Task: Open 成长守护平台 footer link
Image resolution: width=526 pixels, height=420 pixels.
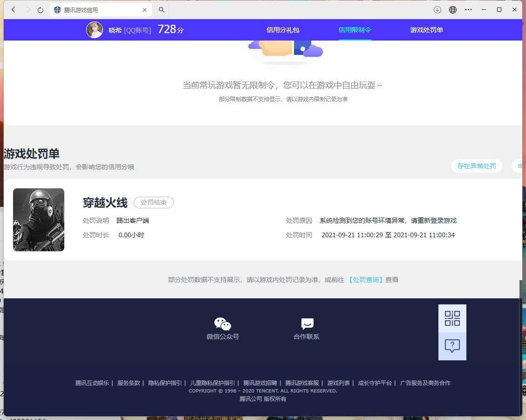Action: (x=375, y=383)
